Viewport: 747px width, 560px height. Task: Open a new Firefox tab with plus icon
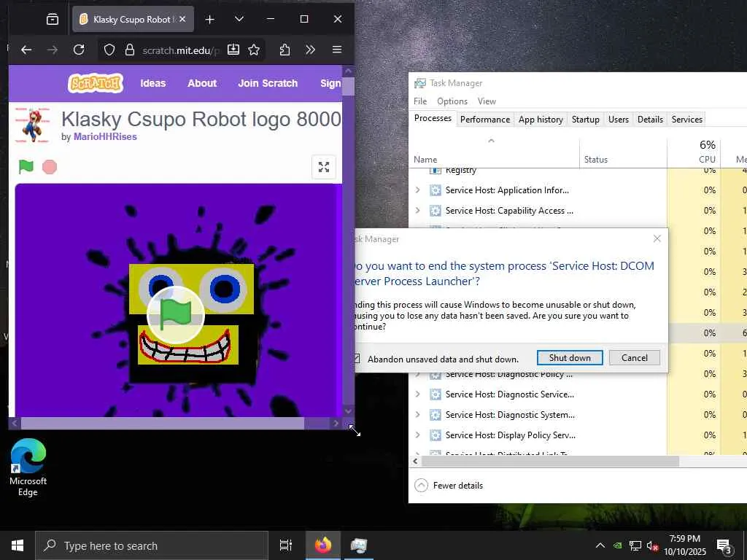209,19
